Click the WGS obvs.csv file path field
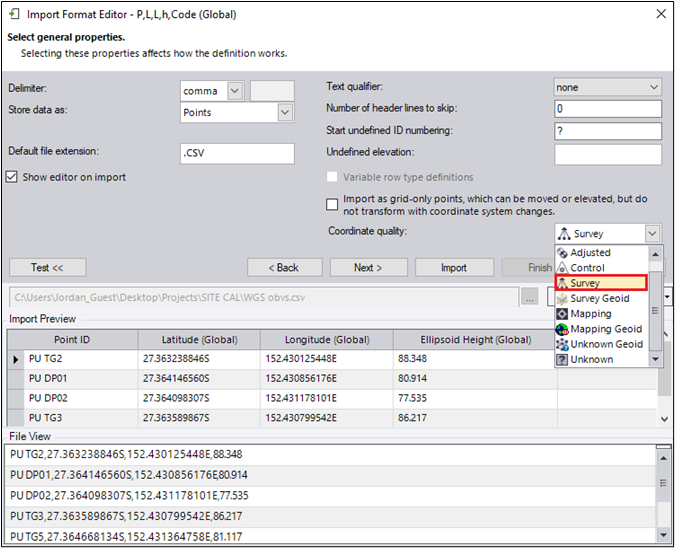Screen dimensions: 675x548 coord(264,297)
